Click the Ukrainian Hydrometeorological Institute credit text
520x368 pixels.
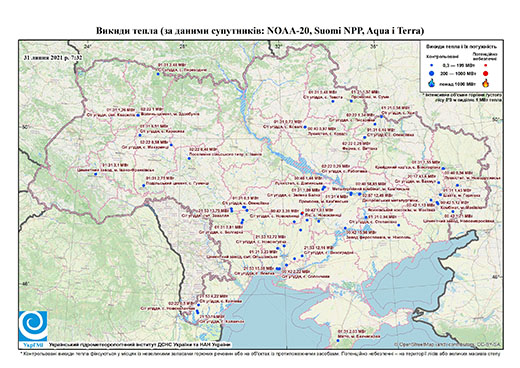tap(140, 344)
